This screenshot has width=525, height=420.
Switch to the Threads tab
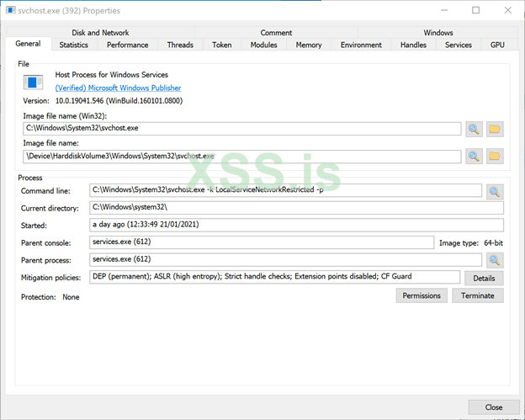180,45
